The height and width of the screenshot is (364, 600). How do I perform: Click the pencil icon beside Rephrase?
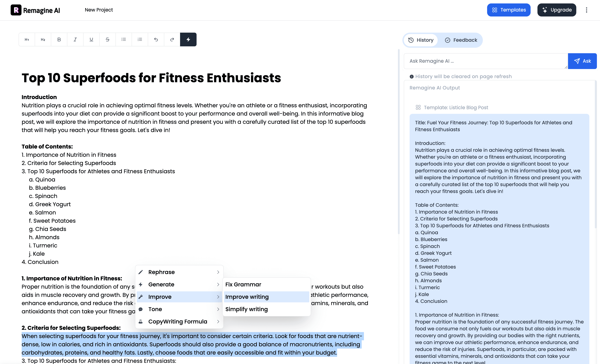[141, 272]
